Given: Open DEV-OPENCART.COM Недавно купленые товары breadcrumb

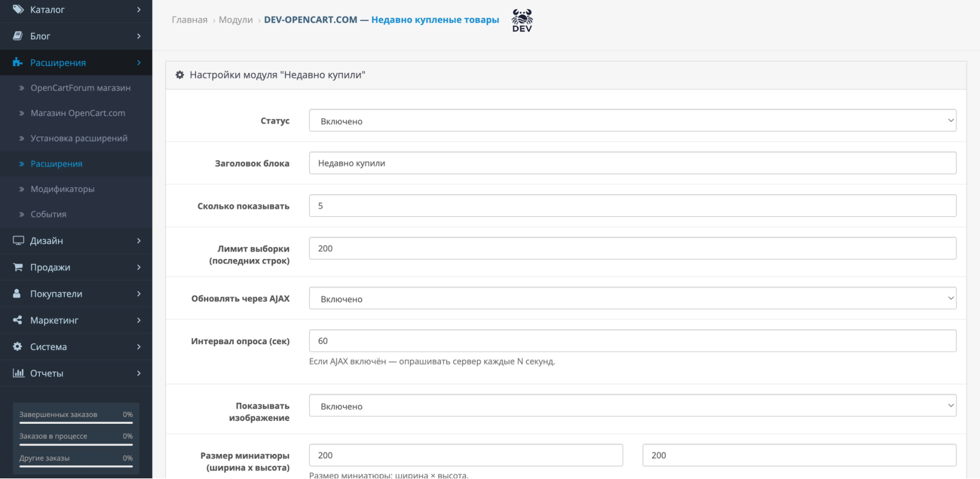Looking at the screenshot, I should [382, 20].
